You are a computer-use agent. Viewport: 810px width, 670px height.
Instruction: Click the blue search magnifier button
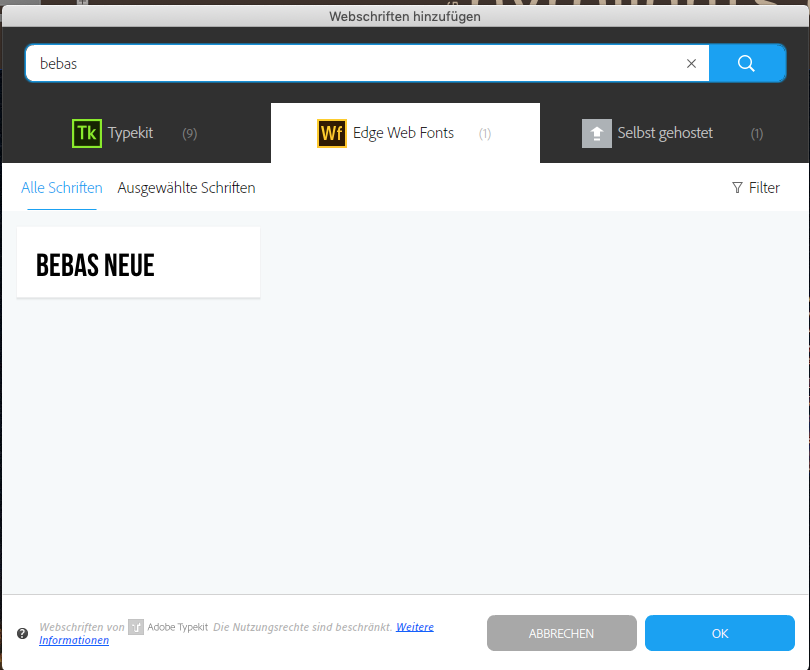pyautogui.click(x=747, y=63)
